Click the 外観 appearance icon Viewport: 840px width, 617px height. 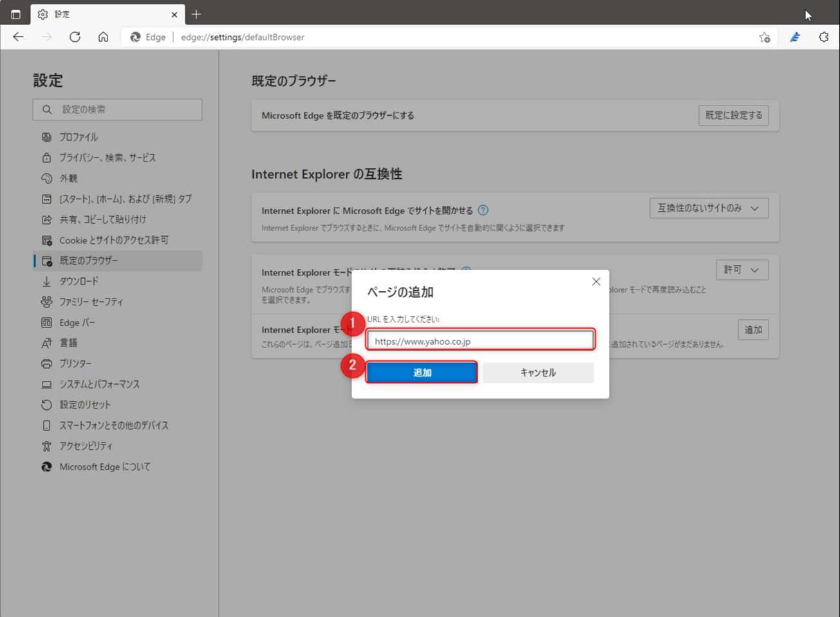point(46,178)
